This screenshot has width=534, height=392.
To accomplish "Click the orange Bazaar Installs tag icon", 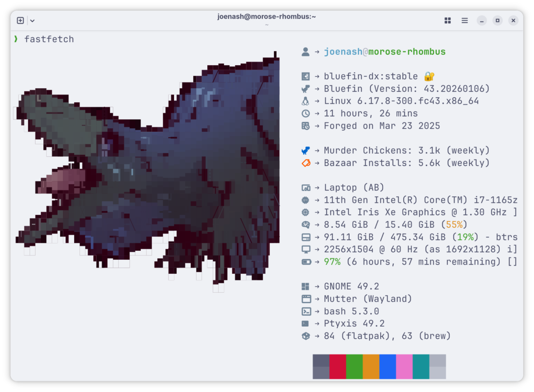I will point(306,163).
